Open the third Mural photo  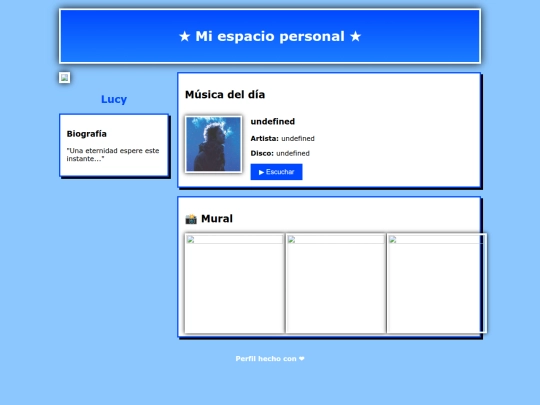tap(437, 283)
